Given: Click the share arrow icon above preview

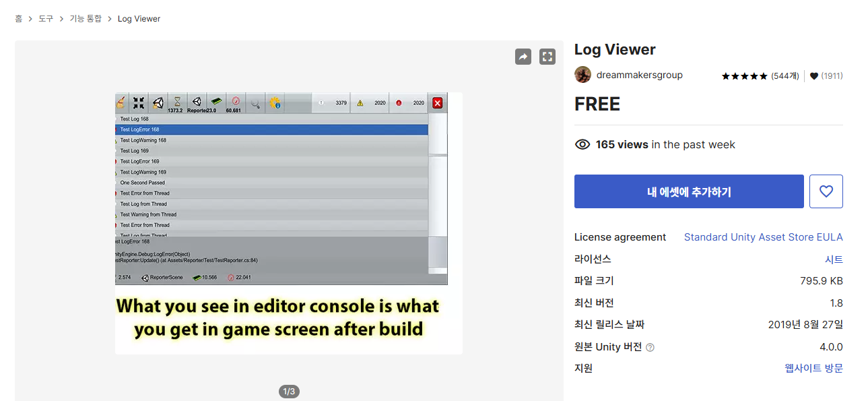Looking at the screenshot, I should click(523, 57).
